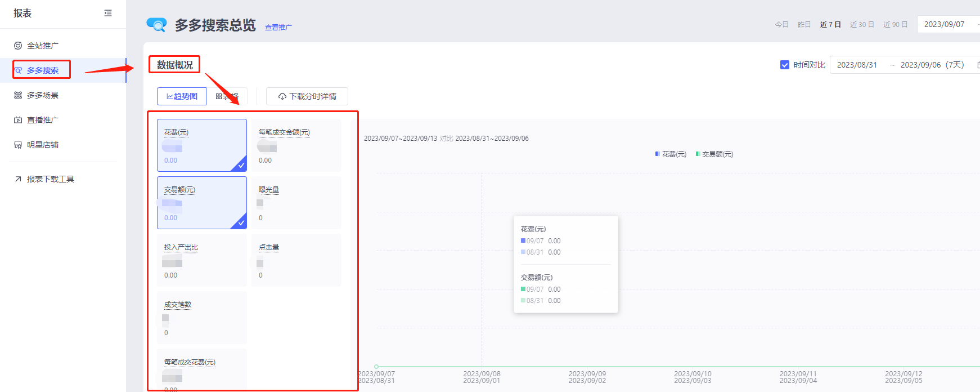Select 近 30 日 time range

coord(862,25)
